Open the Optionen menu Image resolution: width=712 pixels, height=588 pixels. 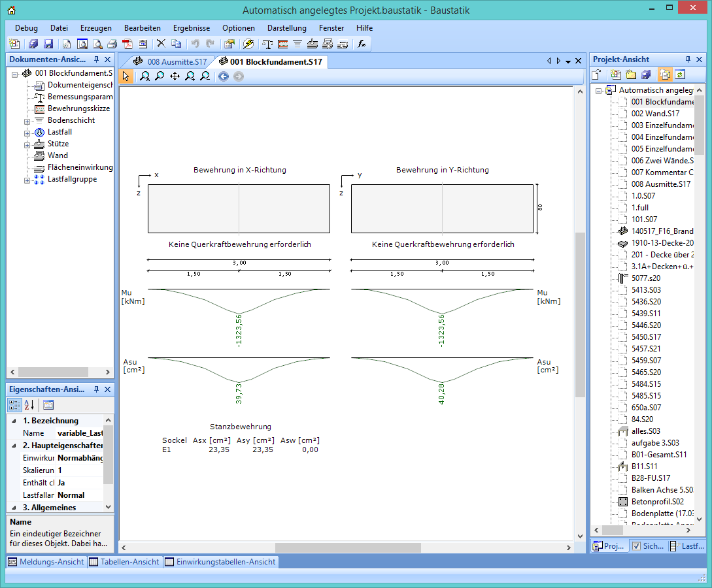239,28
